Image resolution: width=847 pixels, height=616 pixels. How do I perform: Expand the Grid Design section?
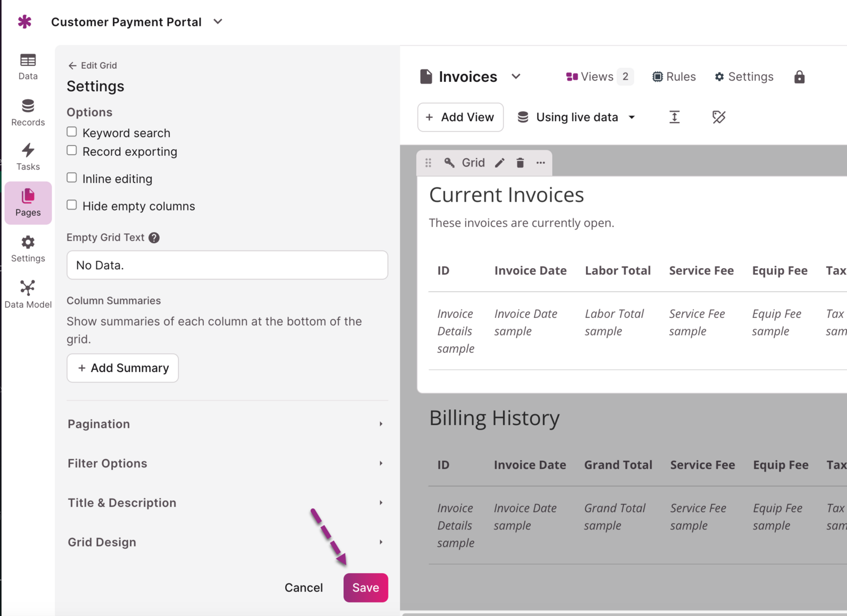coord(226,542)
